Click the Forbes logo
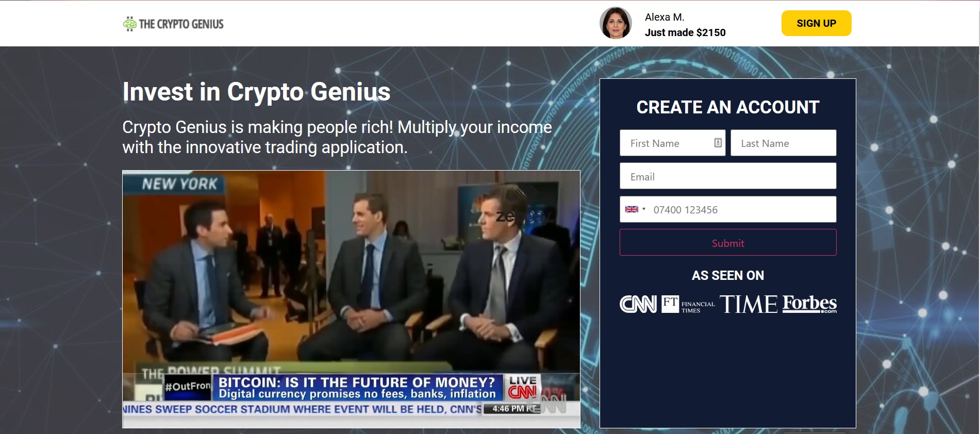This screenshot has height=434, width=980. tap(809, 304)
